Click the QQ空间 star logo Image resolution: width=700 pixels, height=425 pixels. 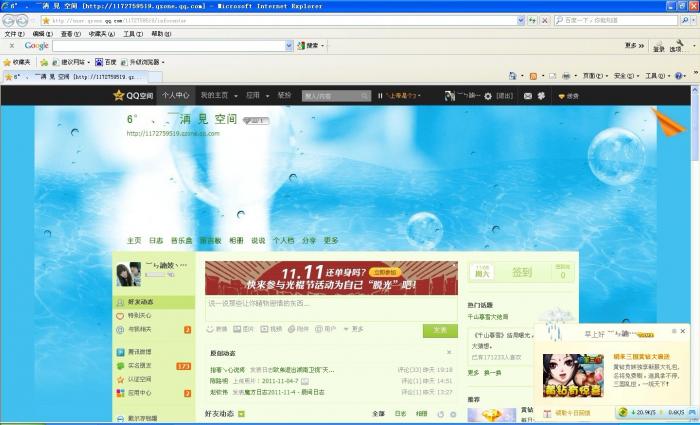pyautogui.click(x=133, y=96)
